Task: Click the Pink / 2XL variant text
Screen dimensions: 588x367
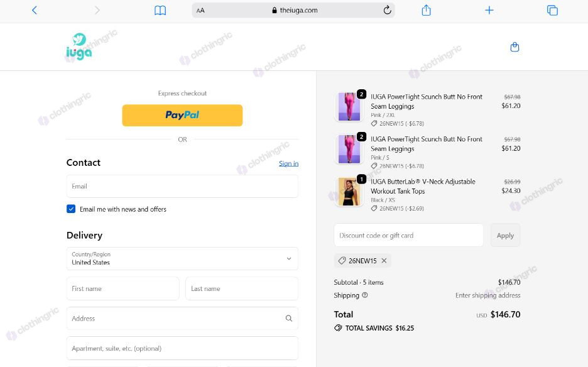Action: coord(383,115)
